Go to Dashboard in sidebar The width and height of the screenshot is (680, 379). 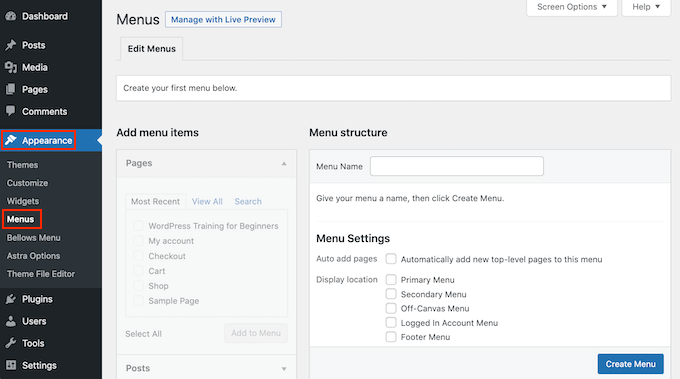45,16
